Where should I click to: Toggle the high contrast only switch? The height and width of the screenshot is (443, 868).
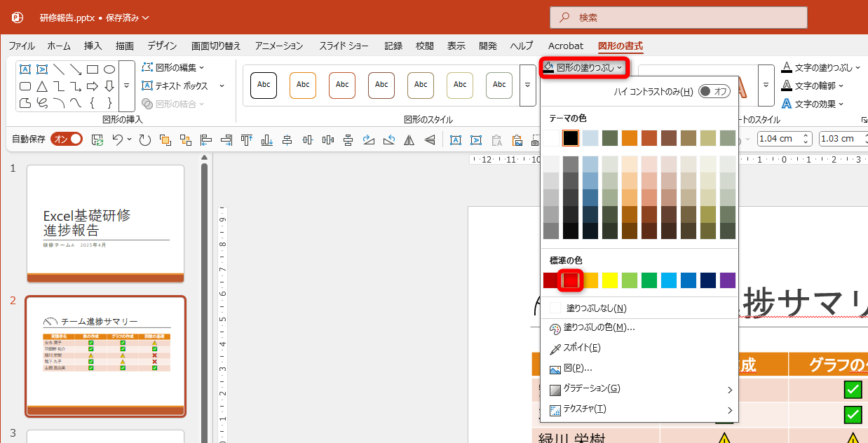(714, 90)
